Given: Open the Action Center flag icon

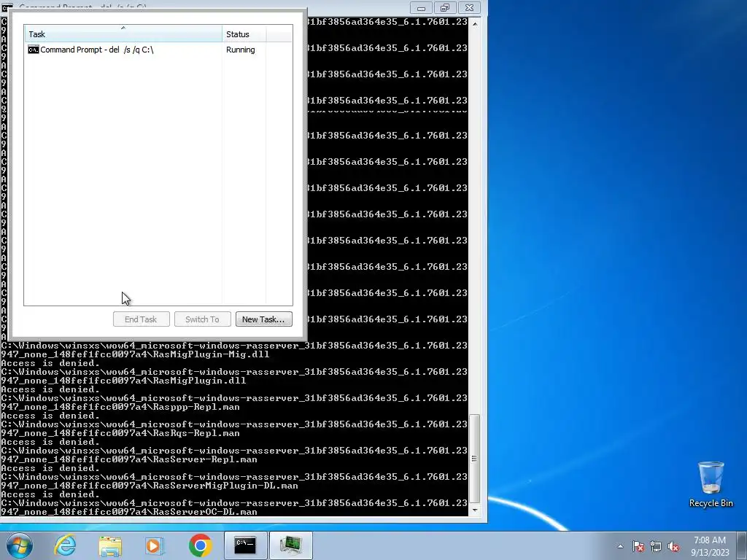Looking at the screenshot, I should (x=638, y=547).
